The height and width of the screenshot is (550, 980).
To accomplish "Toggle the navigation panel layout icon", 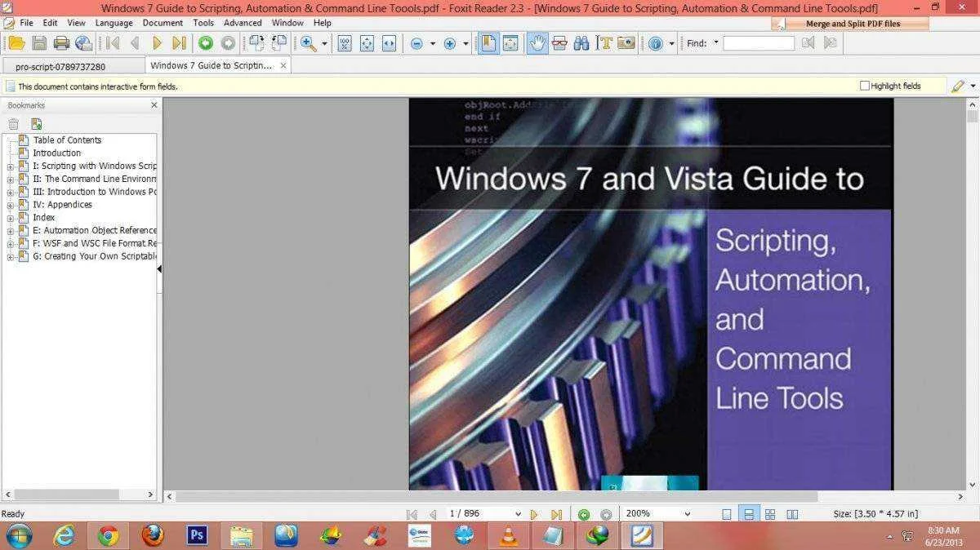I will [488, 43].
